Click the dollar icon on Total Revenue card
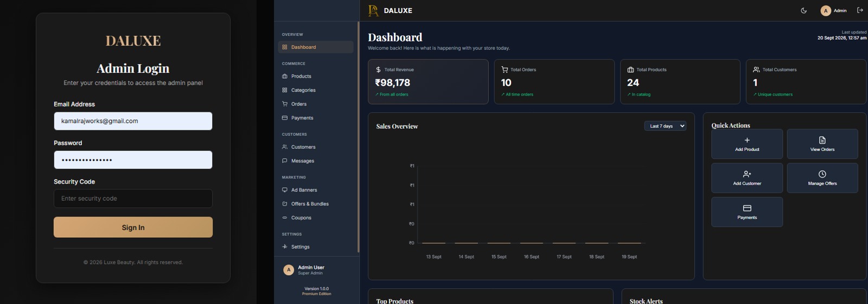 coord(378,69)
